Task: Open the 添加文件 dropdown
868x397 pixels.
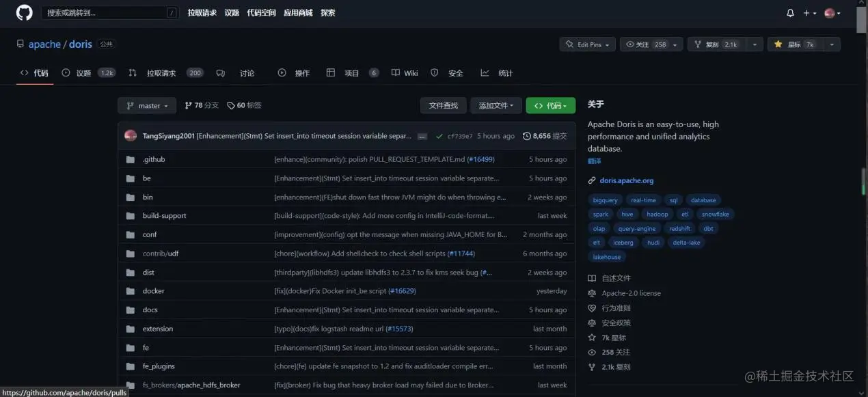Action: (496, 105)
